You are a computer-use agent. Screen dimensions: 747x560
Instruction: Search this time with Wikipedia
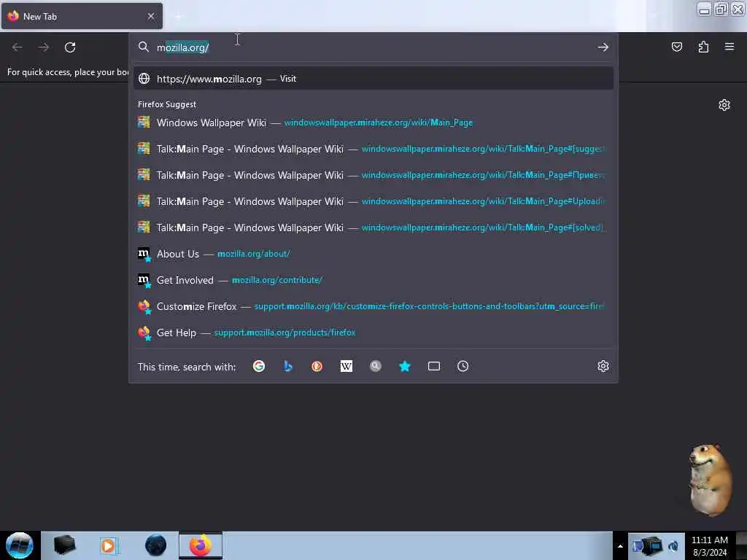(347, 366)
